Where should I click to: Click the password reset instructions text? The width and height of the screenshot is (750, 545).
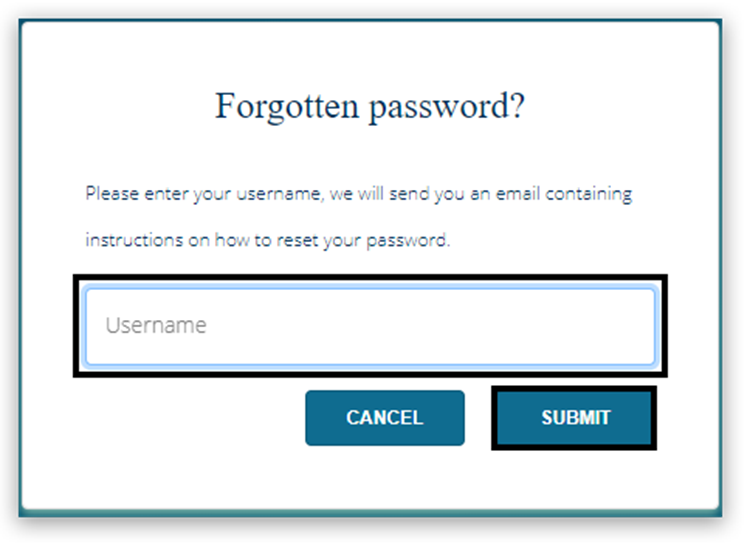tap(358, 216)
